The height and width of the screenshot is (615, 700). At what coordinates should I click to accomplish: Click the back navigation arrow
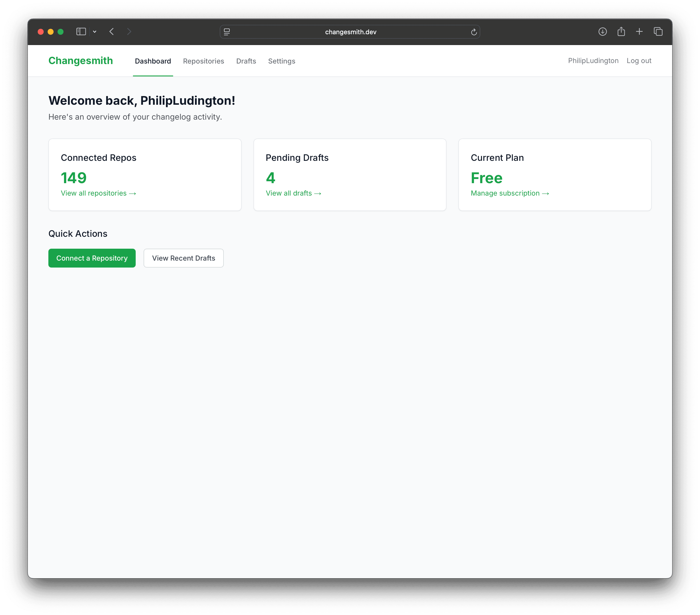pyautogui.click(x=111, y=32)
